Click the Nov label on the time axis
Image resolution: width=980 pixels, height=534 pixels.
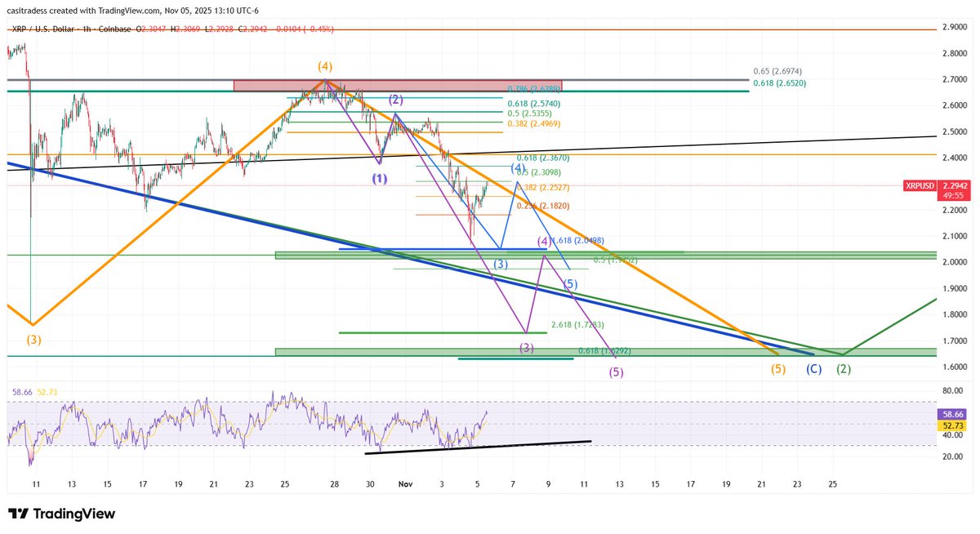pos(404,483)
